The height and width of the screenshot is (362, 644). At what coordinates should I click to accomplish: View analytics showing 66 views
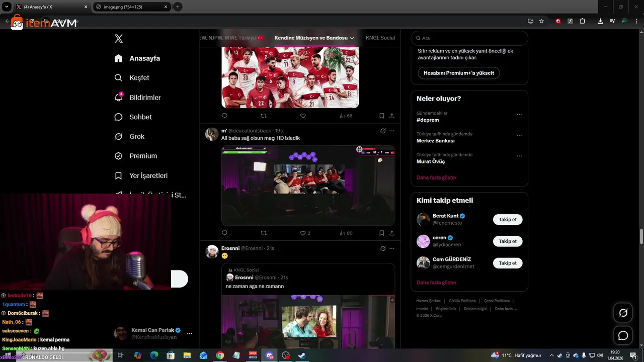coord(346,116)
